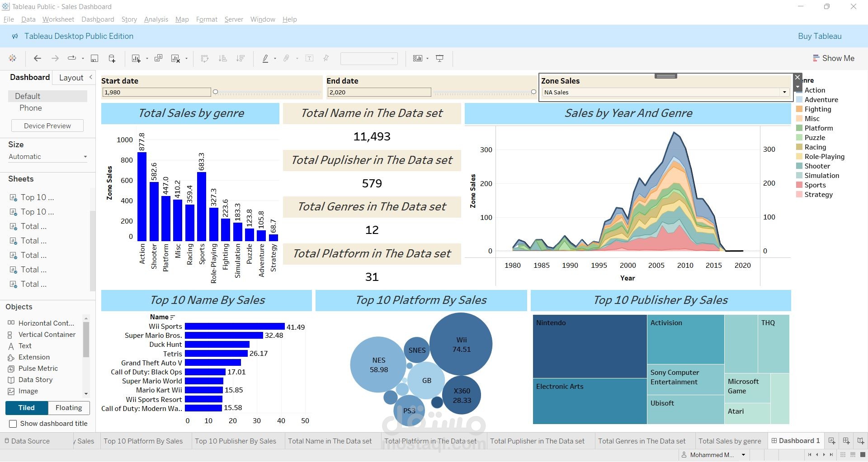The image size is (868, 462).
Task: Open the Show/Hide cards dropdown arrow
Action: point(427,59)
